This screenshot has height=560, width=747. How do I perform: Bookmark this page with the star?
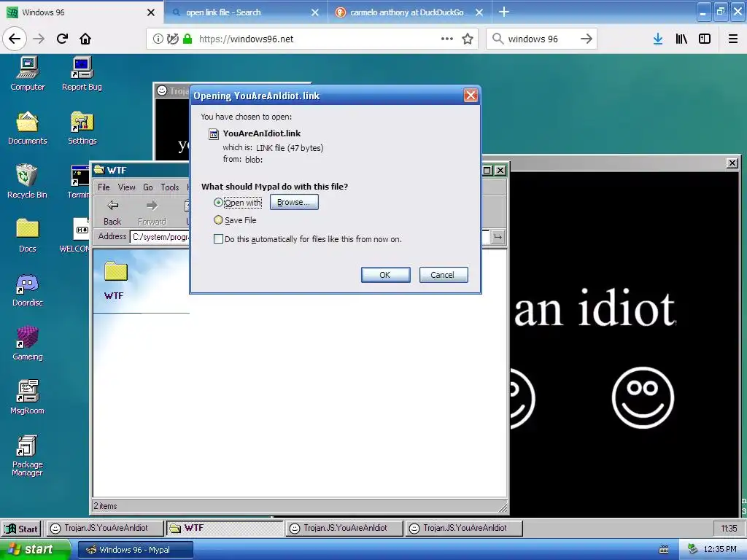[x=468, y=39]
